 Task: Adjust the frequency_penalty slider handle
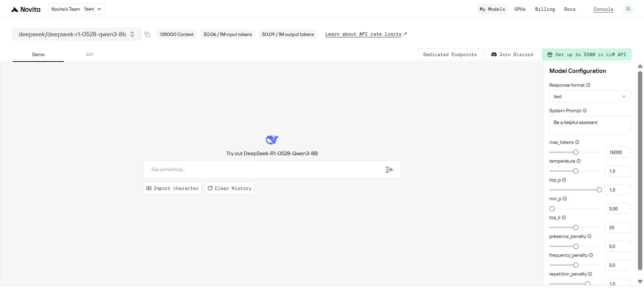coord(576,265)
